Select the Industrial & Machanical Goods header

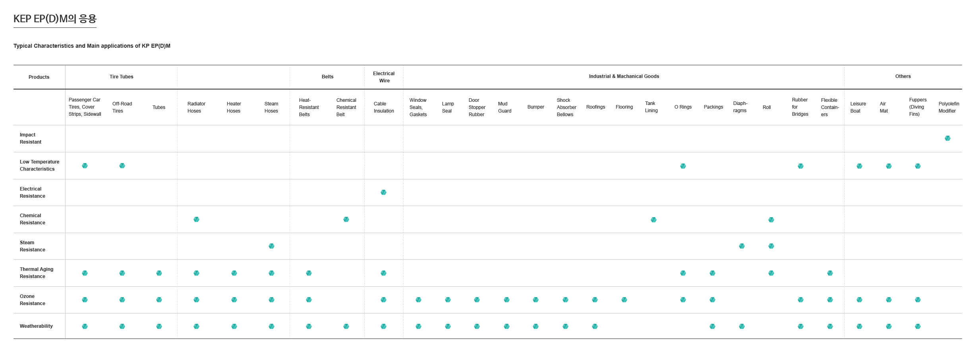pos(624,76)
